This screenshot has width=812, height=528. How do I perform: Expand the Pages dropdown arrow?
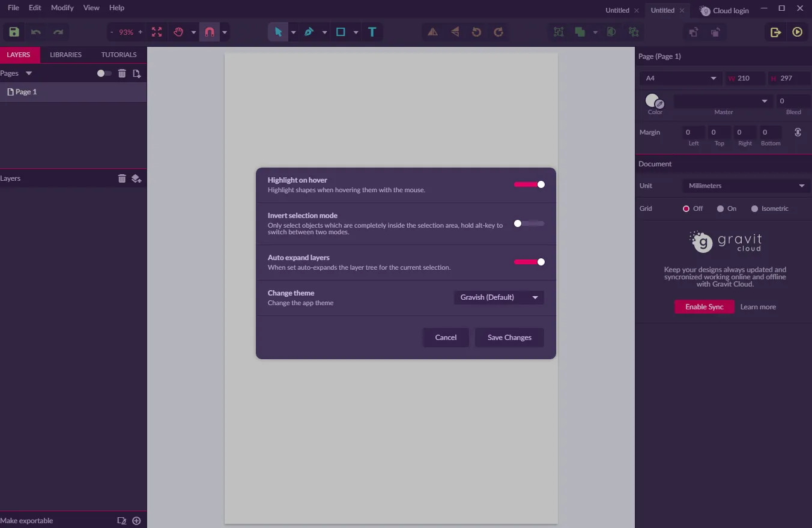point(28,73)
